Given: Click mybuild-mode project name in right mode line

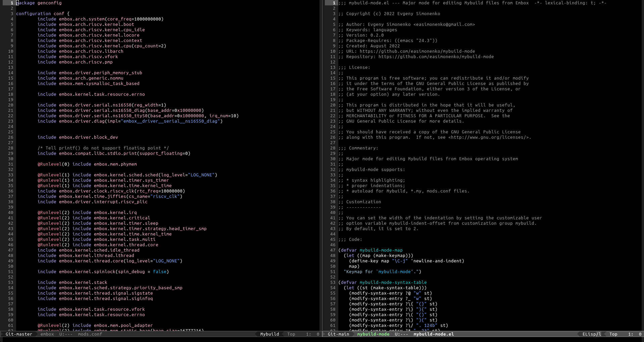Looking at the screenshot, I should pyautogui.click(x=373, y=334).
